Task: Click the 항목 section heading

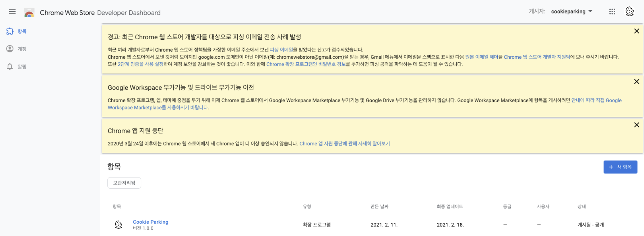Action: coord(114,167)
